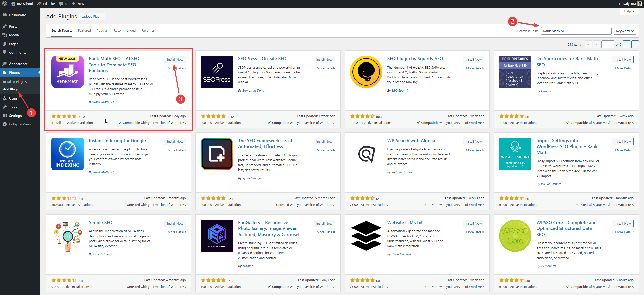Open the SEO Plugin by Squirrly SEO title
This screenshot has width=644, height=295.
pyautogui.click(x=415, y=58)
